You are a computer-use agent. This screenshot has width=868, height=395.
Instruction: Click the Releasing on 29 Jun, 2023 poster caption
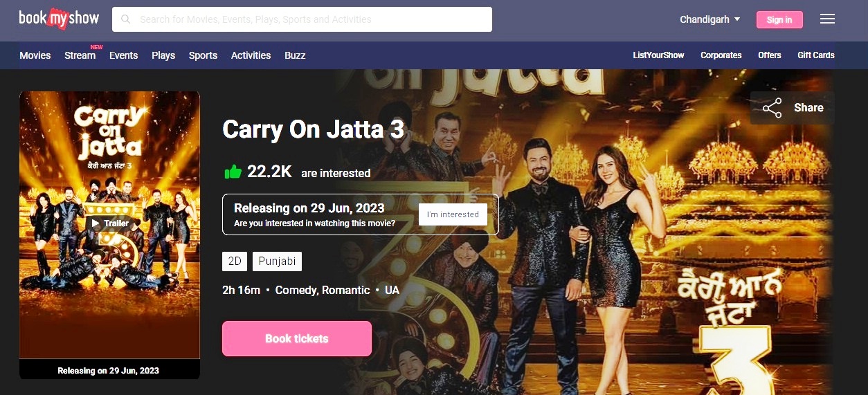109,371
